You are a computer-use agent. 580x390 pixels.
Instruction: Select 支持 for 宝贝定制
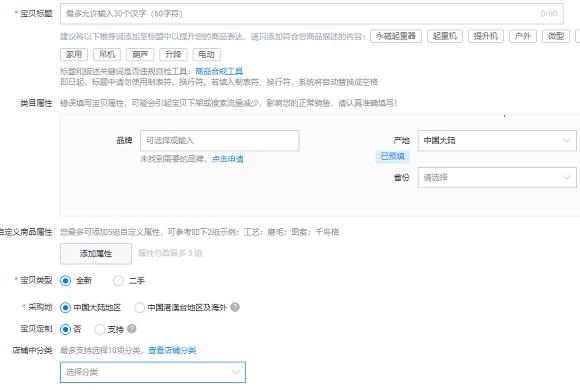[100, 329]
